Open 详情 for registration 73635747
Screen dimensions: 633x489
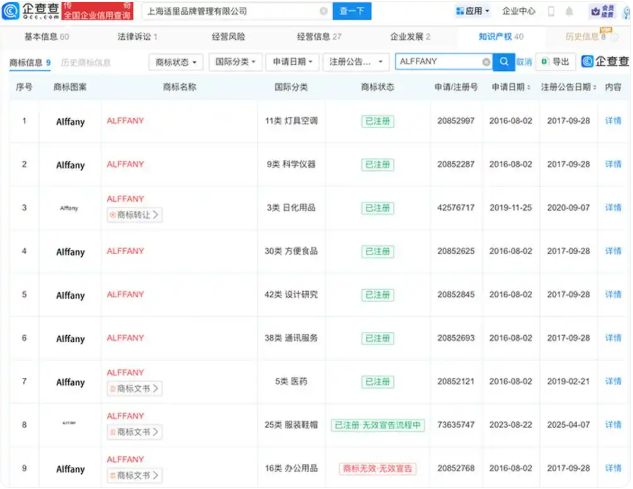613,425
